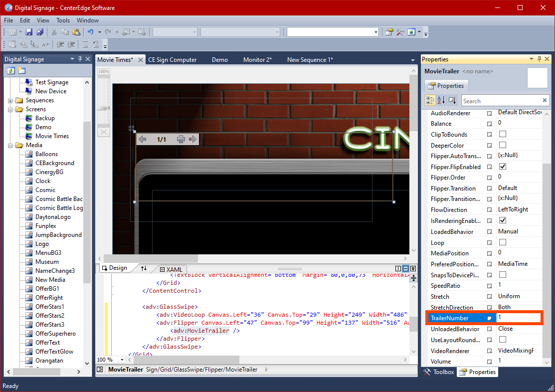Toggle SnapsToDevicePixels checkbox

click(502, 275)
